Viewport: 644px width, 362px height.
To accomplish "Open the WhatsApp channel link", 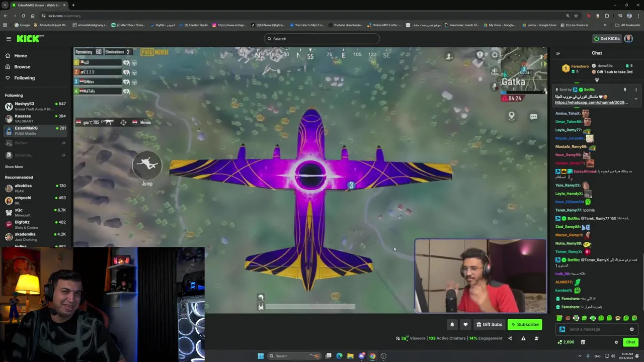I will point(591,103).
